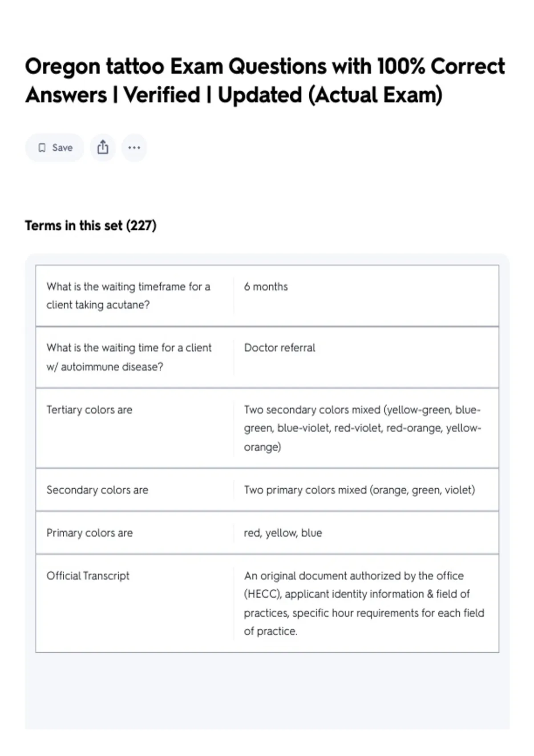Click the 'Tertiary colors are' term
The image size is (534, 756).
(x=89, y=410)
